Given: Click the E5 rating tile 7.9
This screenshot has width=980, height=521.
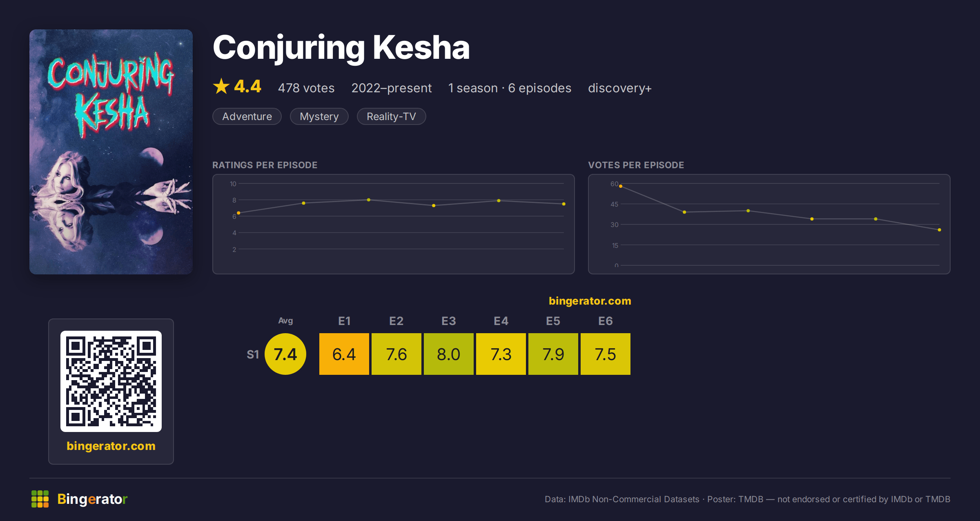Looking at the screenshot, I should [x=553, y=354].
